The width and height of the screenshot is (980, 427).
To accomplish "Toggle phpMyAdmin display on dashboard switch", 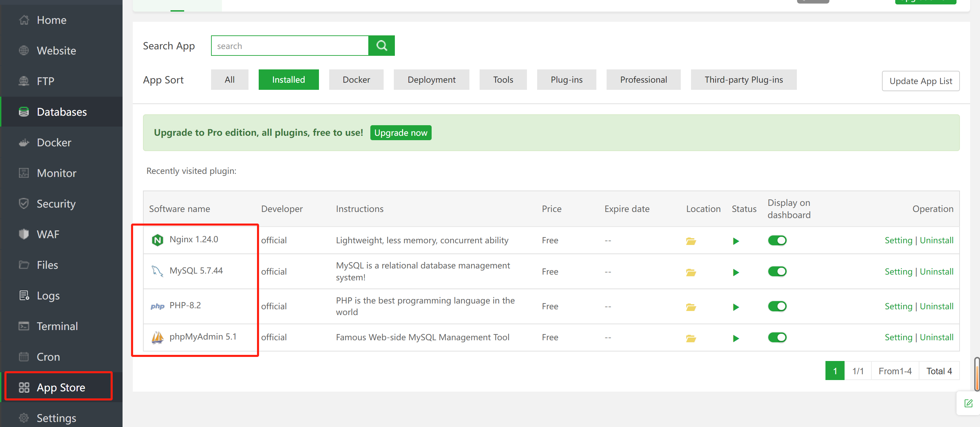I will (x=777, y=337).
